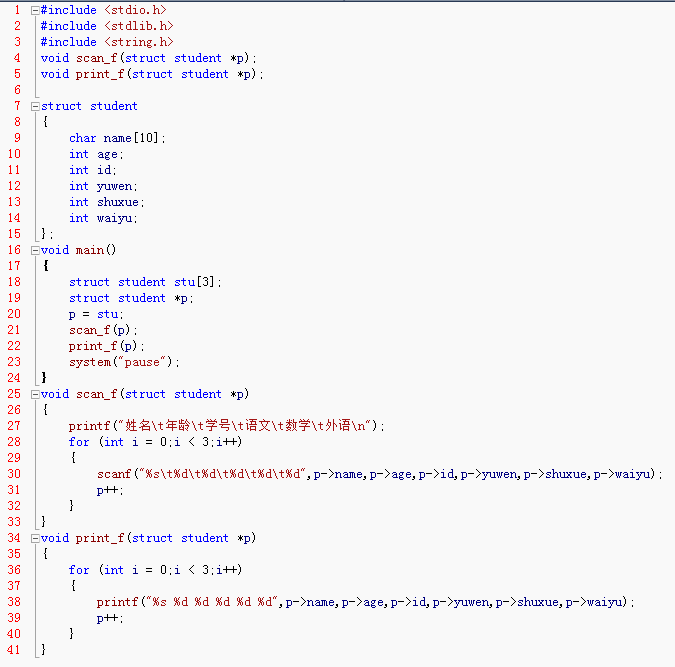Click the for loop header on line 36
675x667 pixels.
(x=155, y=570)
